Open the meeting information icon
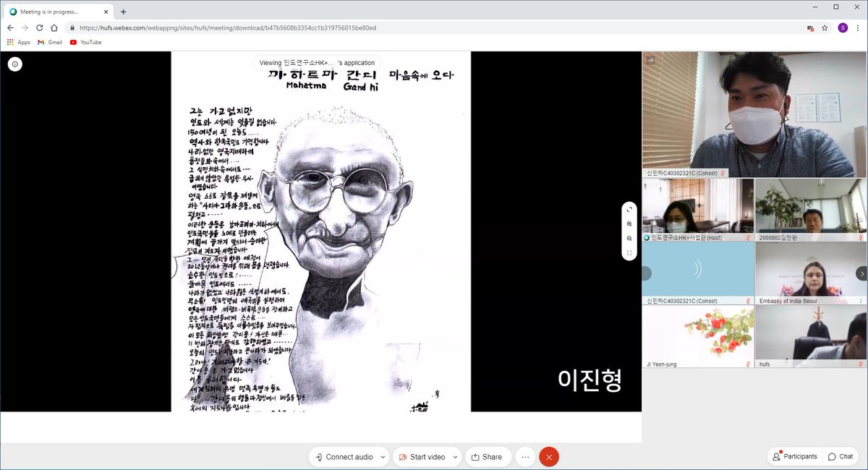Image resolution: width=868 pixels, height=470 pixels. point(16,64)
